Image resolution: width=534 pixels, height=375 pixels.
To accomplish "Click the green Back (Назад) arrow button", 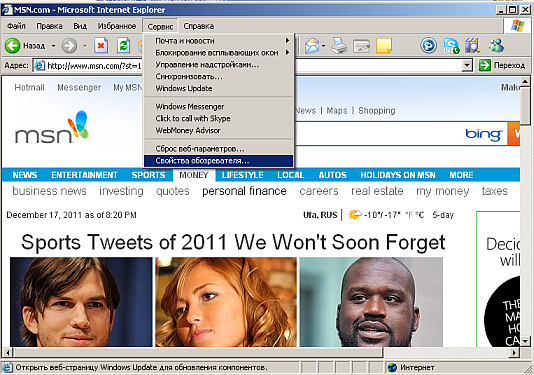I will coord(13,46).
